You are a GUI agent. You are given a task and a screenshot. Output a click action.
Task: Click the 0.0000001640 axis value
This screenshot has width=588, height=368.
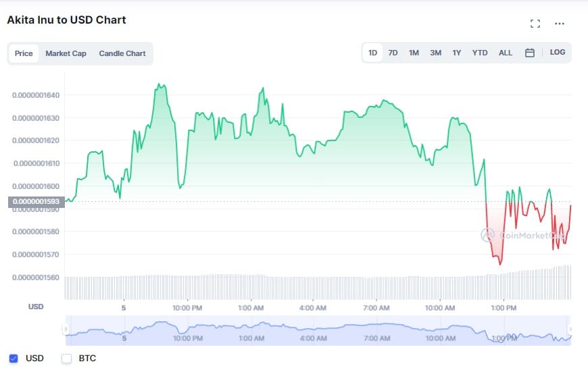pos(36,95)
